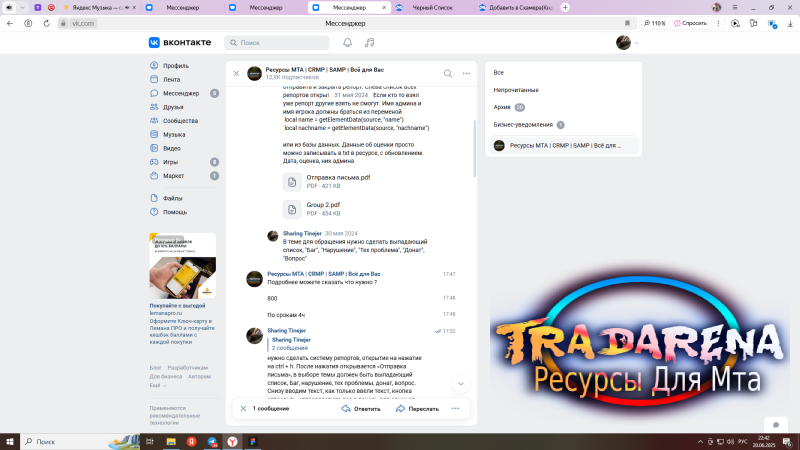
Task: Click the Переслать forward button
Action: 416,408
